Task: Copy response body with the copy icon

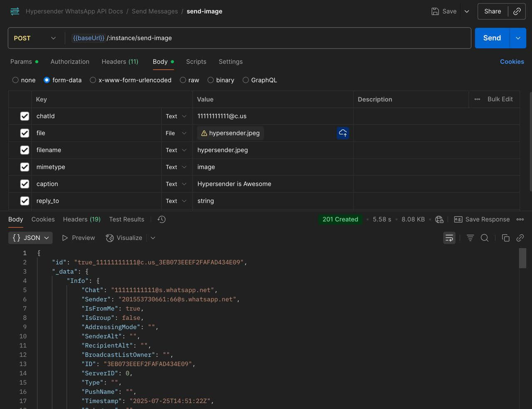Action: 505,238
